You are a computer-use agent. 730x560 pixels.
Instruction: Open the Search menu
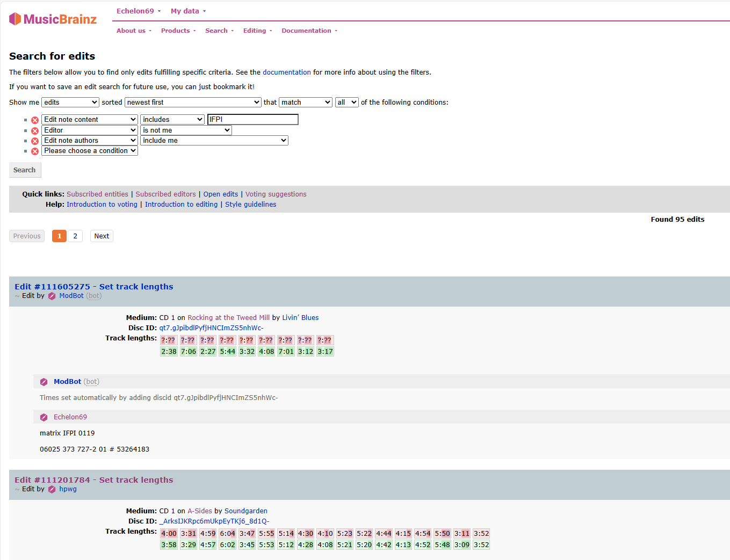tap(219, 31)
